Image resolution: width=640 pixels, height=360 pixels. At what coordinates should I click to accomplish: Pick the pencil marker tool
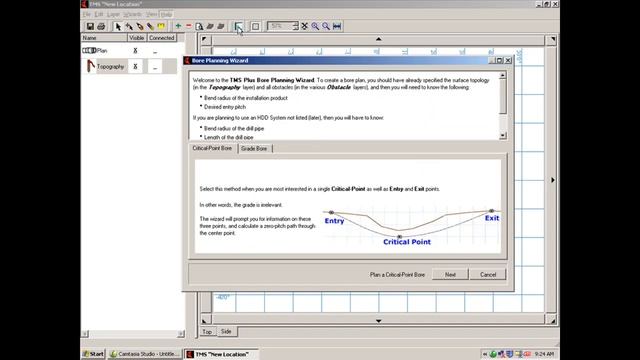click(151, 27)
